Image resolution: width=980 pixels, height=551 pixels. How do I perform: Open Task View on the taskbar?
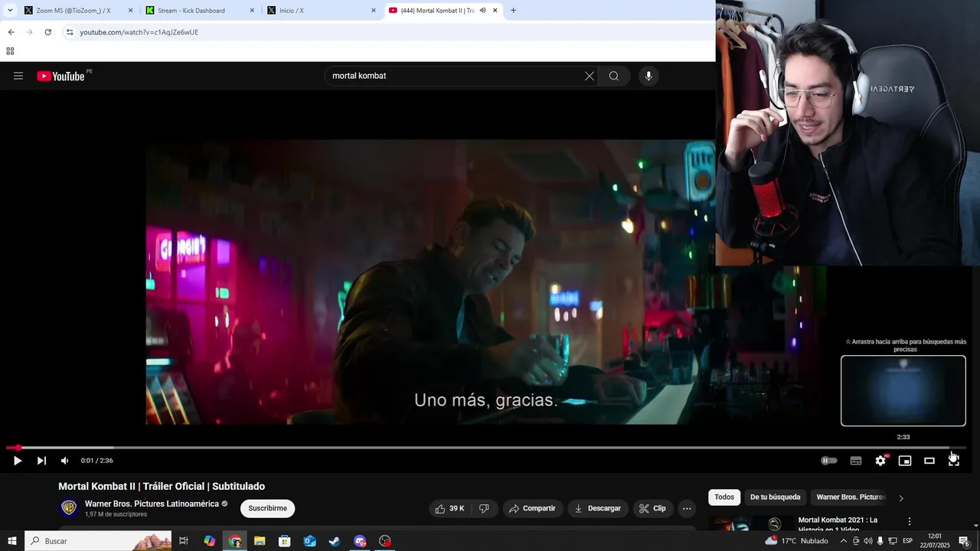click(x=184, y=541)
